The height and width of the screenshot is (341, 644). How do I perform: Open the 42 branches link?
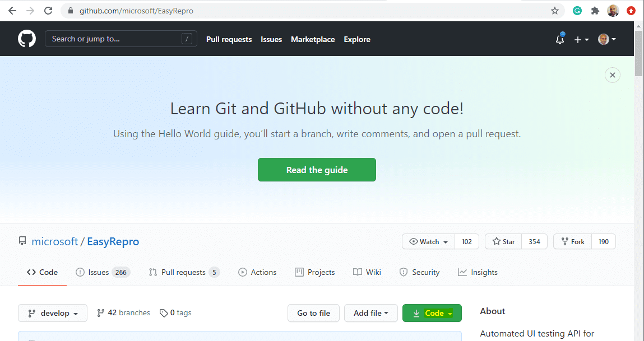pos(124,312)
